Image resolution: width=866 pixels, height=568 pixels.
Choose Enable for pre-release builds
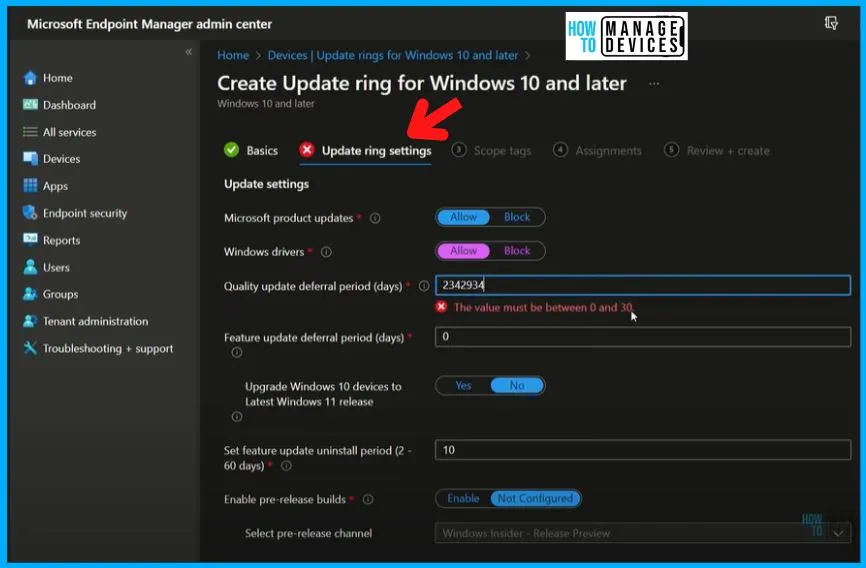click(x=463, y=498)
